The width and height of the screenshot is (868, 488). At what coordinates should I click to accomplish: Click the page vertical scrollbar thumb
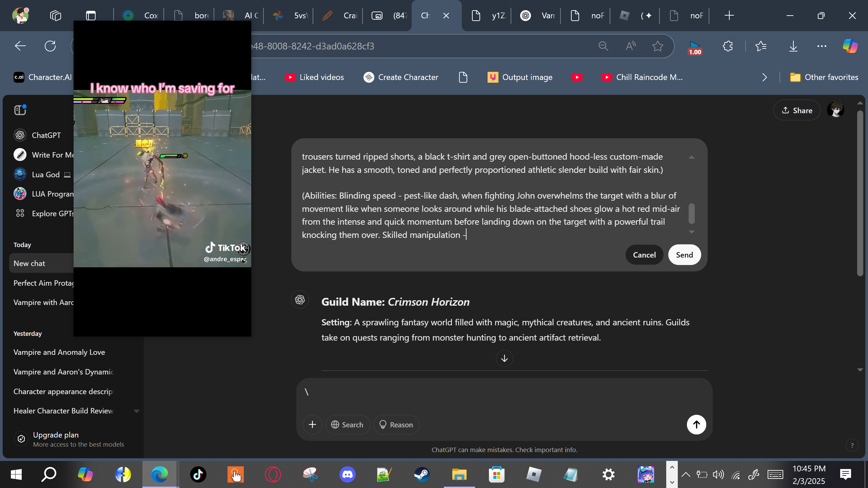pos(860,193)
